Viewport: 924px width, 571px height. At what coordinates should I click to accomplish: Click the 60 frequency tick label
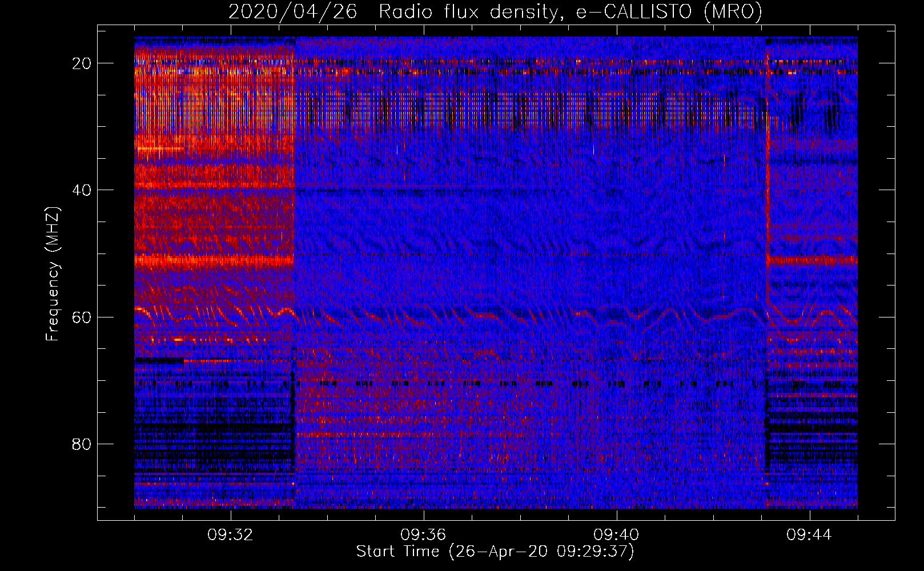(82, 317)
